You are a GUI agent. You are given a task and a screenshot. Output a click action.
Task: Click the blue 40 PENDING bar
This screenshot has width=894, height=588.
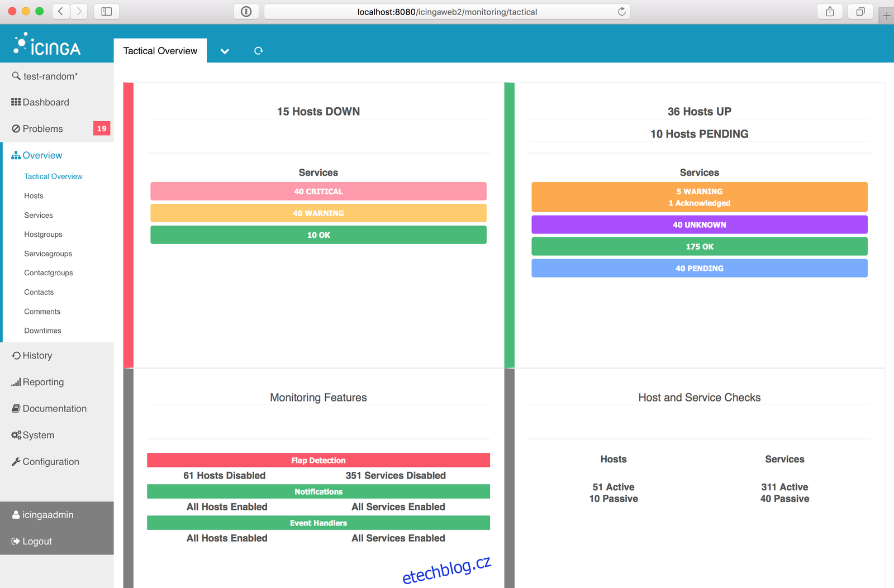(700, 268)
